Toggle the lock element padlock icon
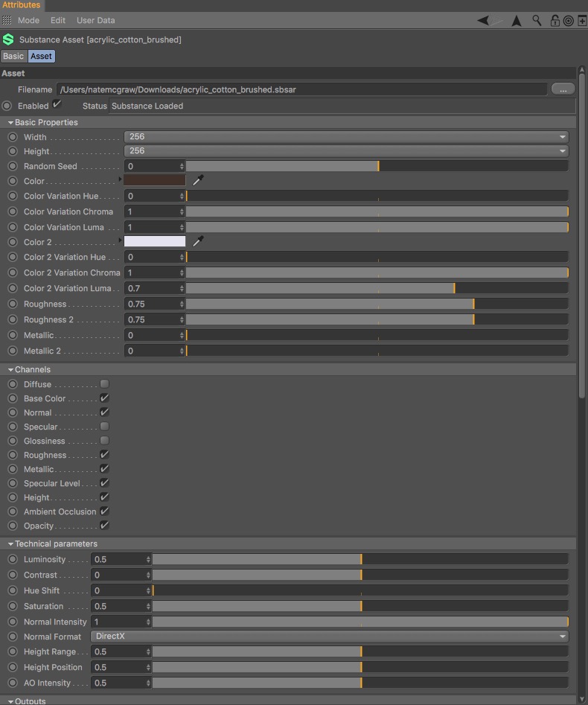This screenshot has height=705, width=588. point(555,21)
